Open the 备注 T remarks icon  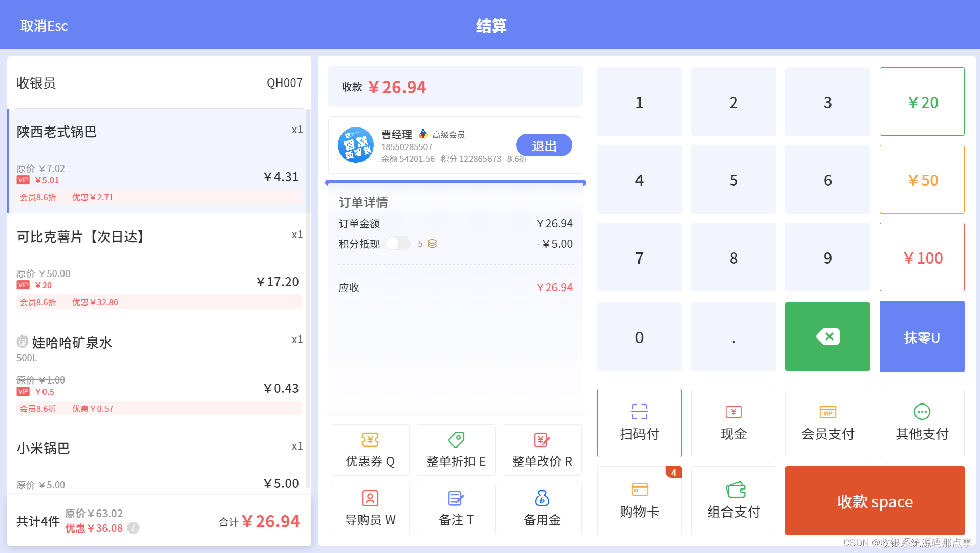coord(456,508)
